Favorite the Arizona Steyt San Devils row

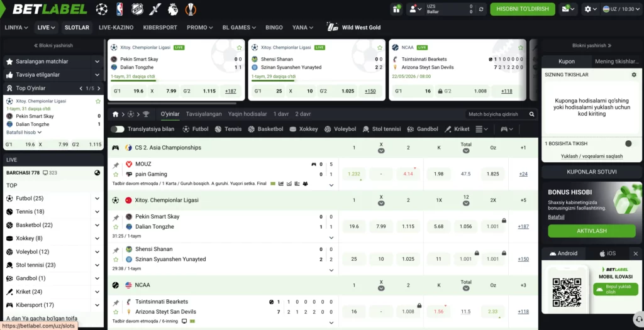(116, 312)
